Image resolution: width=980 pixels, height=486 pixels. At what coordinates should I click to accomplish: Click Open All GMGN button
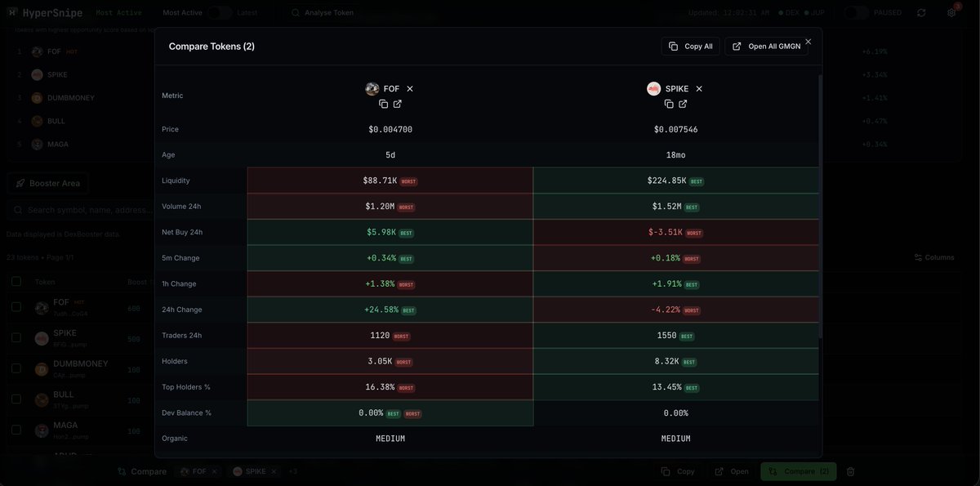tap(766, 47)
